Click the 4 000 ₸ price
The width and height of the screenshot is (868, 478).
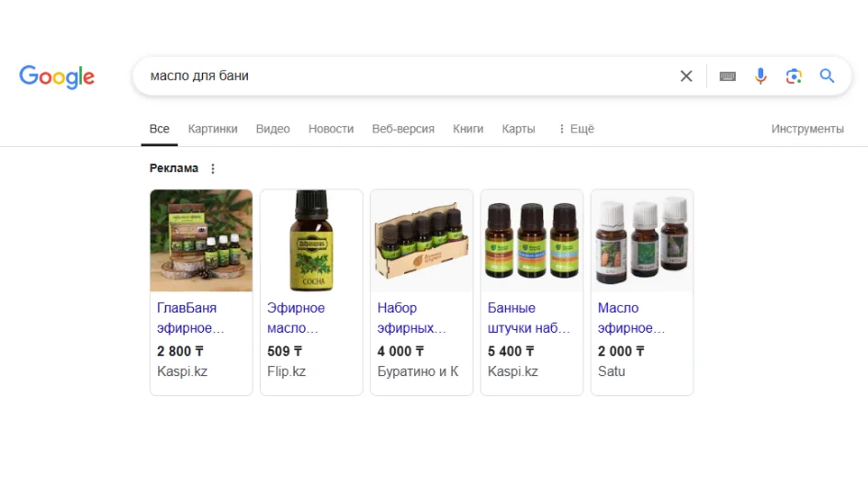click(x=400, y=351)
